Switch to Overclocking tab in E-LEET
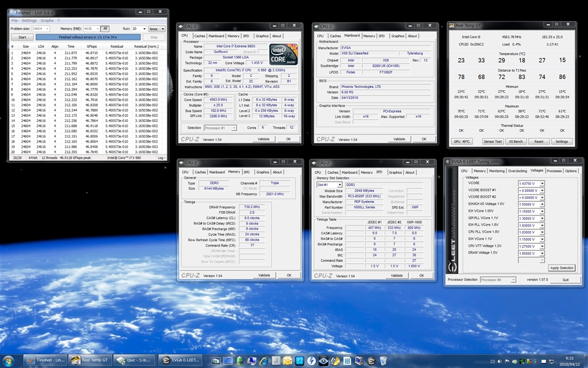The height and width of the screenshot is (368, 588). tap(517, 171)
